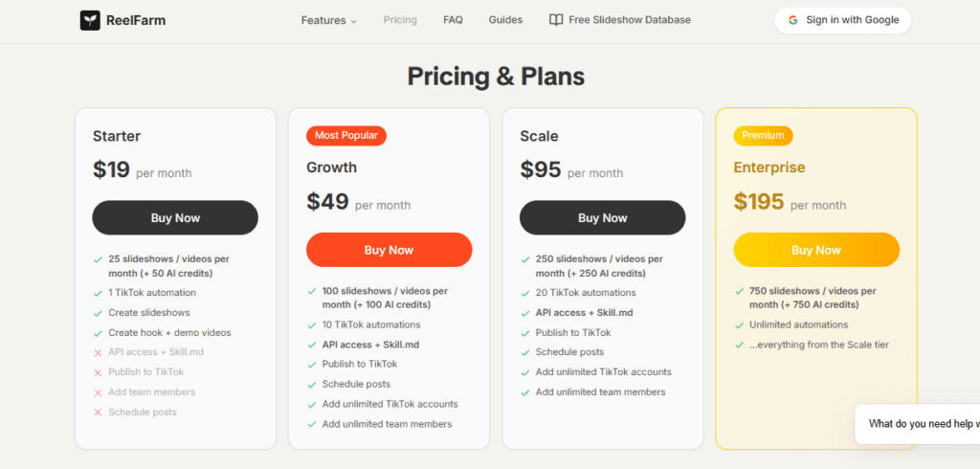Viewport: 980px width, 469px height.
Task: Click checkmark next to Unlimited automations
Action: pyautogui.click(x=739, y=324)
